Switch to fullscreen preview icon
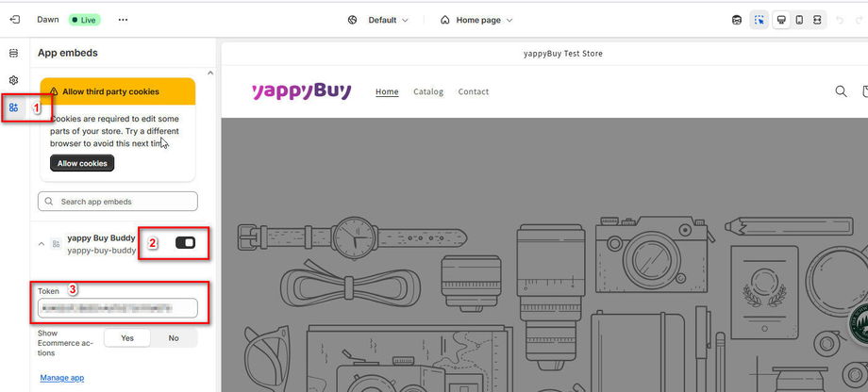This screenshot has width=868, height=392. (817, 20)
